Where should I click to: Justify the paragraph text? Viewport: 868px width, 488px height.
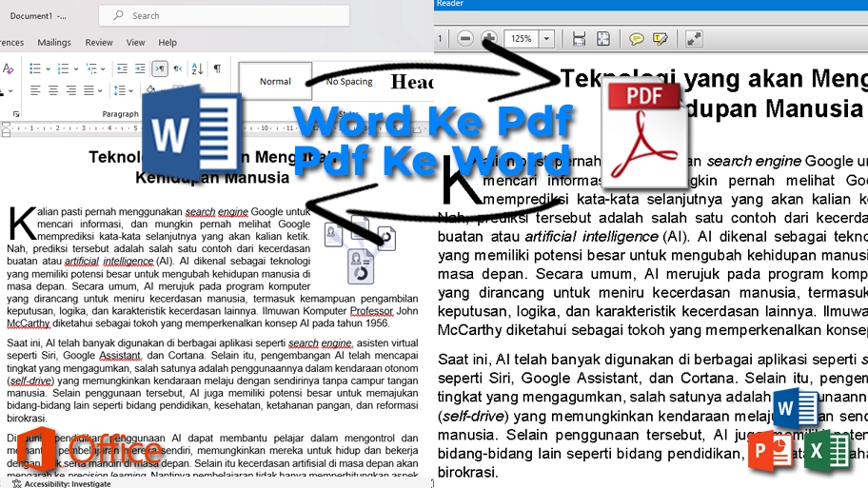[x=89, y=90]
